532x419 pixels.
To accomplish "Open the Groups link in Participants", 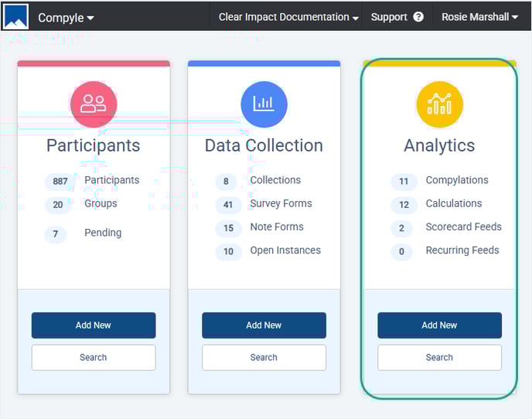I will click(x=101, y=204).
